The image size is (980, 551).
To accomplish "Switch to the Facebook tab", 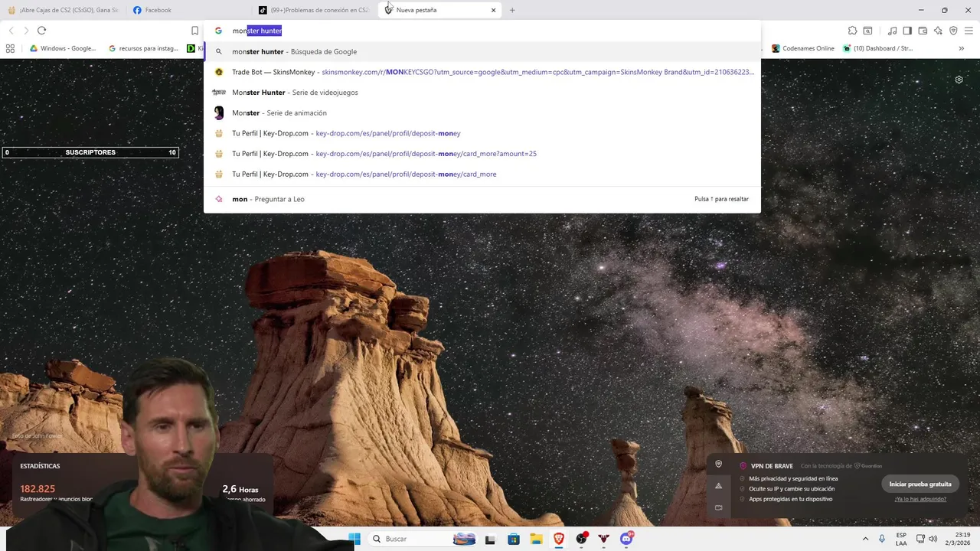I will coord(188,10).
